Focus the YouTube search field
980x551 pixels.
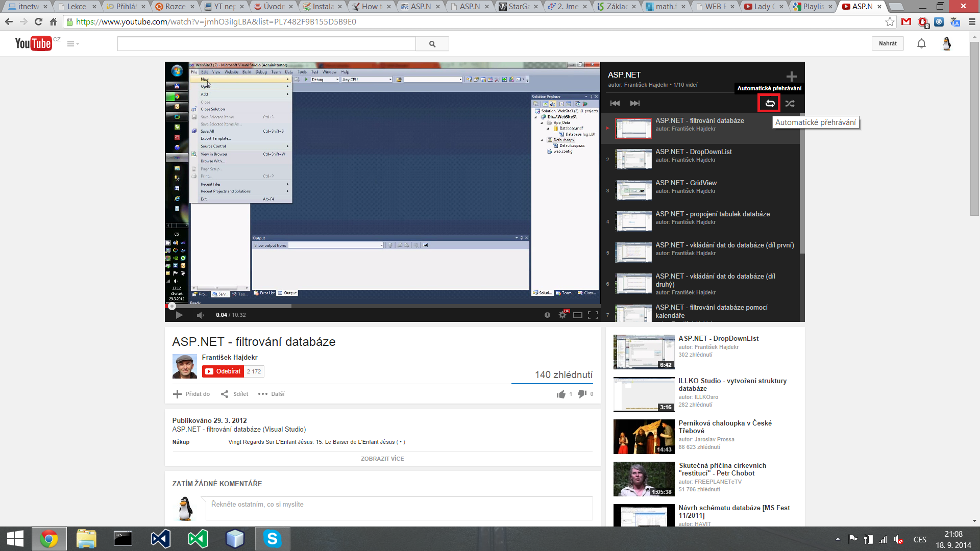coord(266,44)
